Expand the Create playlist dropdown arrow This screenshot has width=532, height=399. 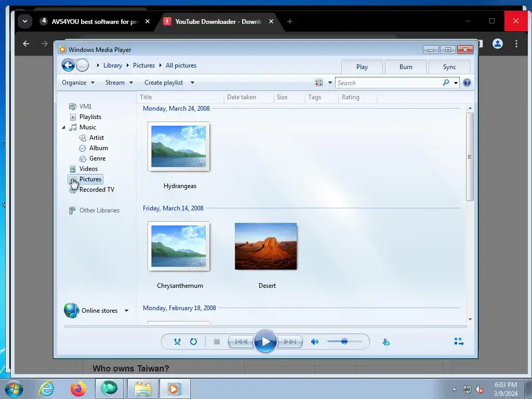point(192,83)
